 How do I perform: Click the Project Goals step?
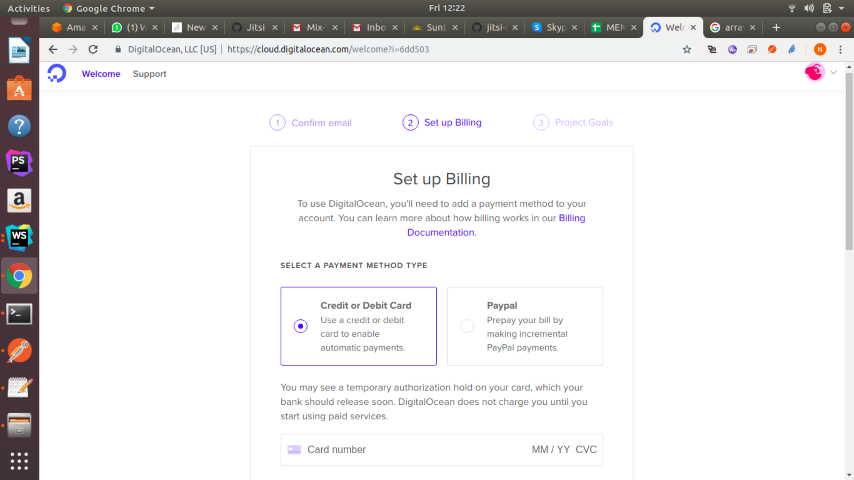(x=573, y=123)
